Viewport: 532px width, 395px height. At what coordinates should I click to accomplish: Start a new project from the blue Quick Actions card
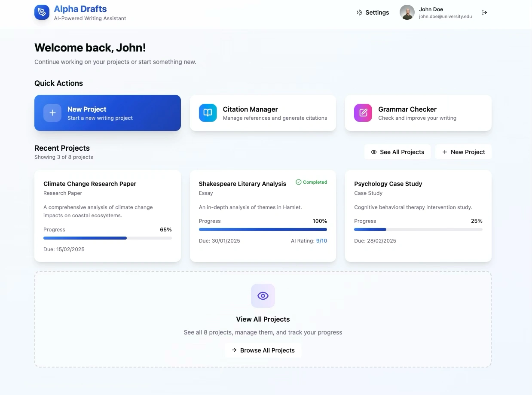click(107, 113)
